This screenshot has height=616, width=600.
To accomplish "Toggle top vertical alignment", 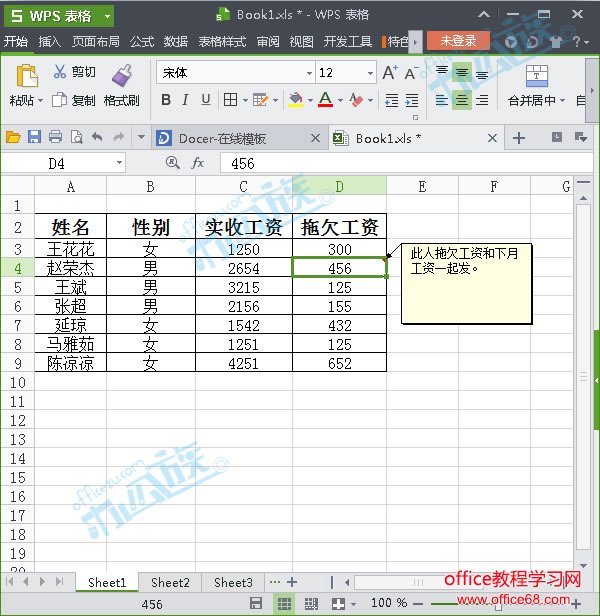I will (x=442, y=72).
